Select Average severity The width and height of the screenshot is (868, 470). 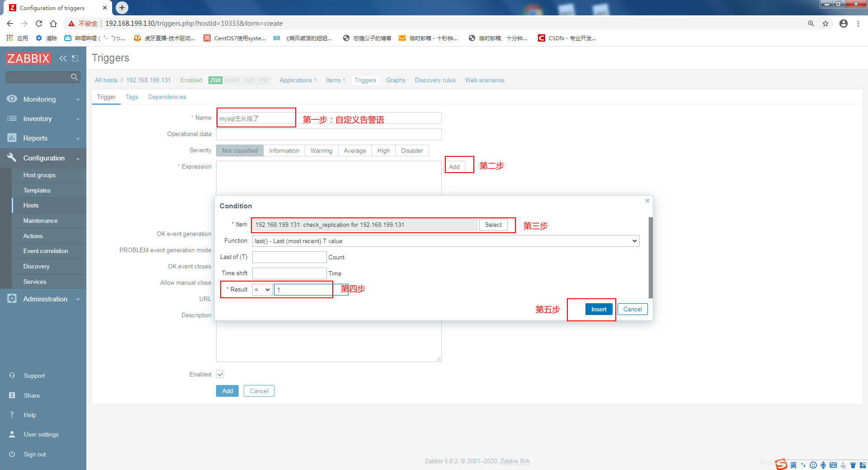point(355,150)
